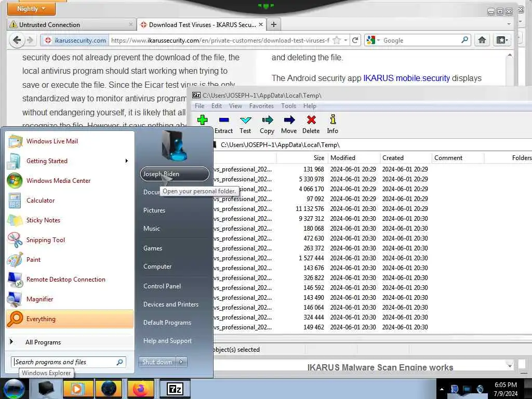This screenshot has width=532, height=399.
Task: Click the Firefox URL address field
Action: (220, 41)
